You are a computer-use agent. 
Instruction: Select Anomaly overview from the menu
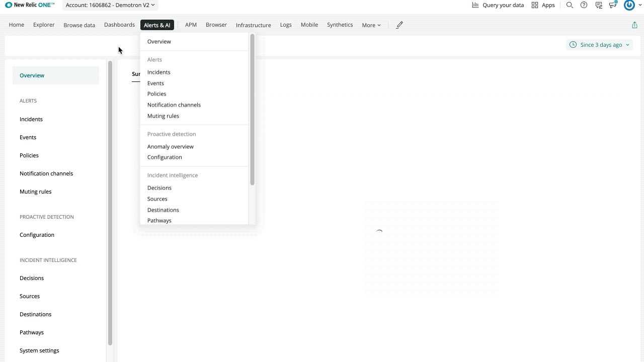(x=170, y=146)
